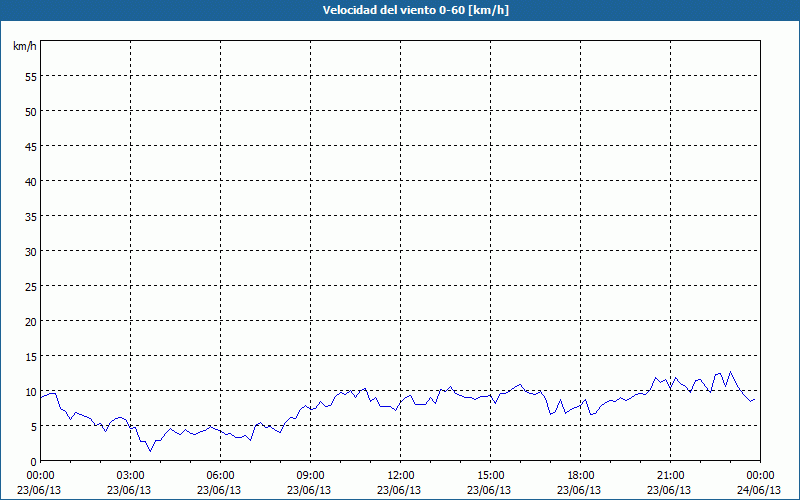Click the 30 mark on the y-axis

pos(30,251)
